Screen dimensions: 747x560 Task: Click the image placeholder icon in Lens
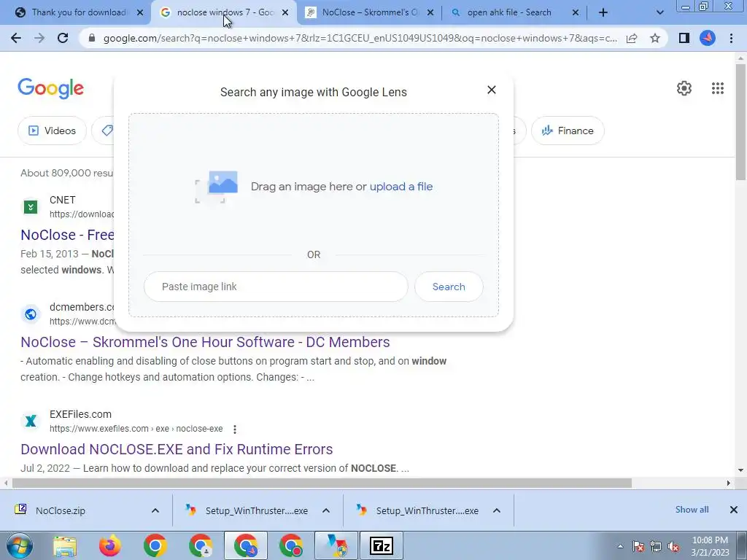coord(216,187)
